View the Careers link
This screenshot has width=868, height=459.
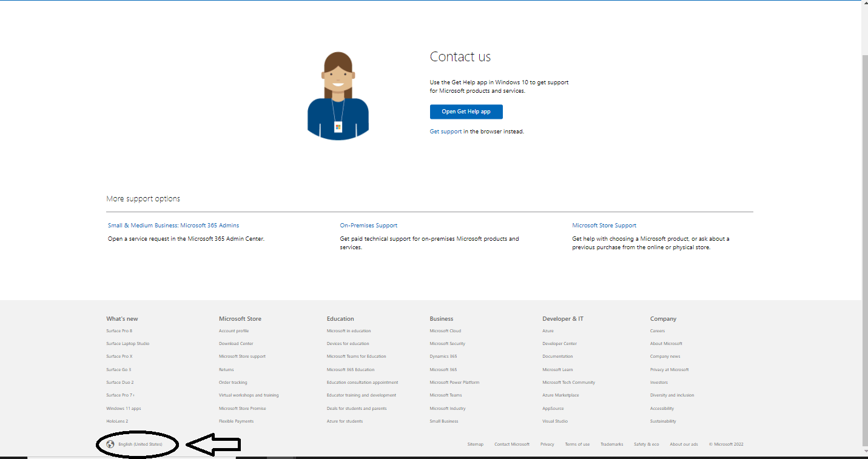(658, 331)
